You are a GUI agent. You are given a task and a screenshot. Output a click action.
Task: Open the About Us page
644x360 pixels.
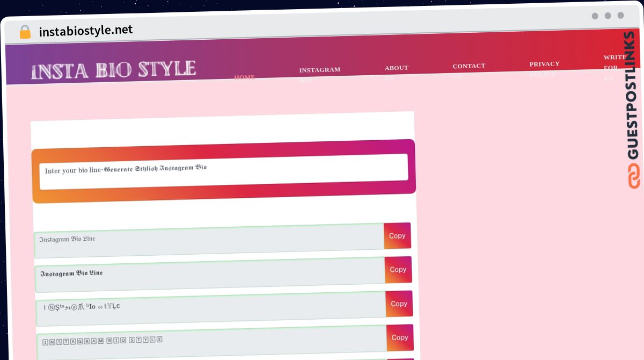coord(397,73)
